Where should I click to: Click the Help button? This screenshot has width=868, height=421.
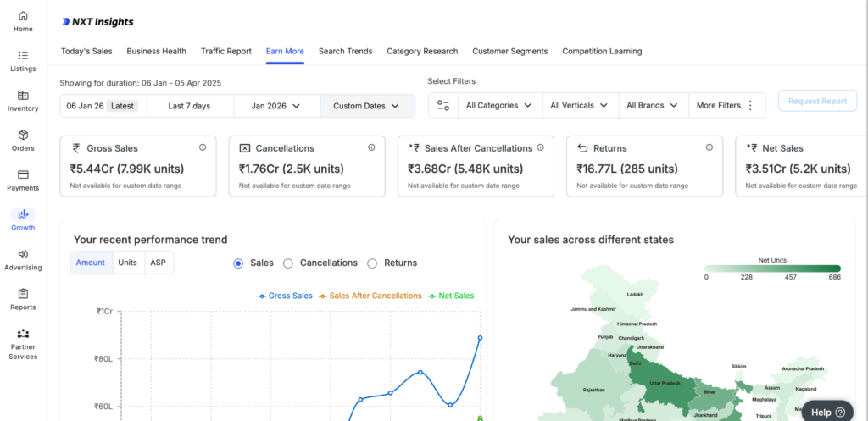pos(827,412)
